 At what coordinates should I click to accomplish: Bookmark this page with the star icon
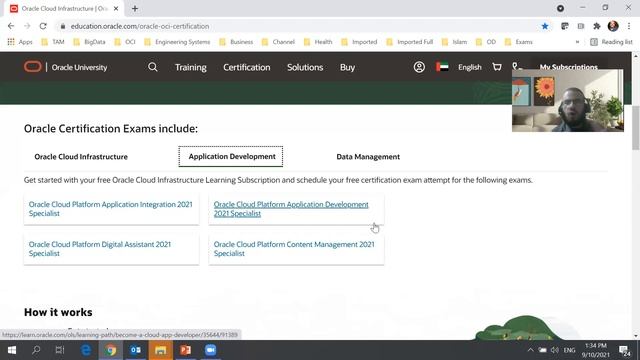coord(544,26)
